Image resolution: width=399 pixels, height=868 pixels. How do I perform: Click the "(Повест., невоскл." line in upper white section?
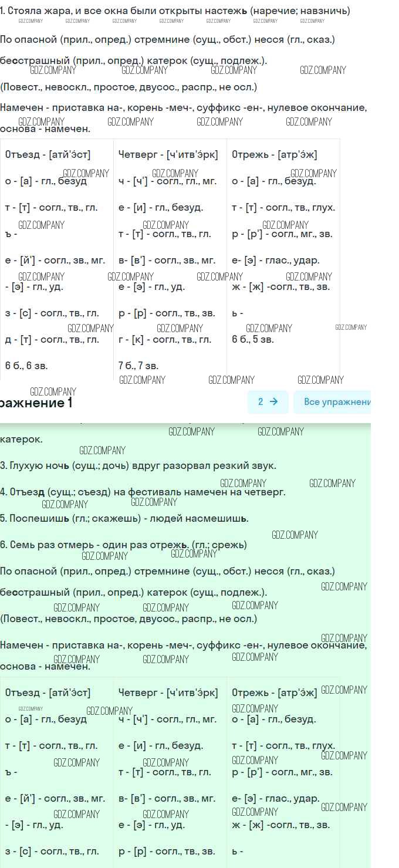coord(129,87)
